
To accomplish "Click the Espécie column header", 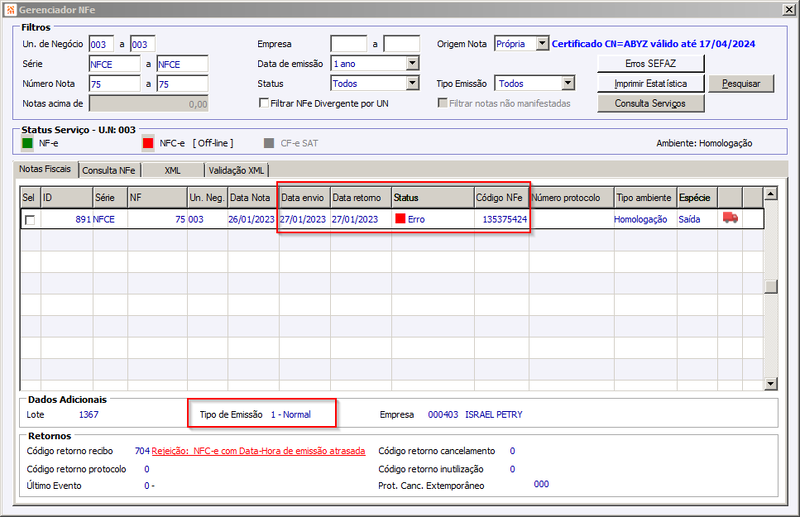I will coord(697,198).
